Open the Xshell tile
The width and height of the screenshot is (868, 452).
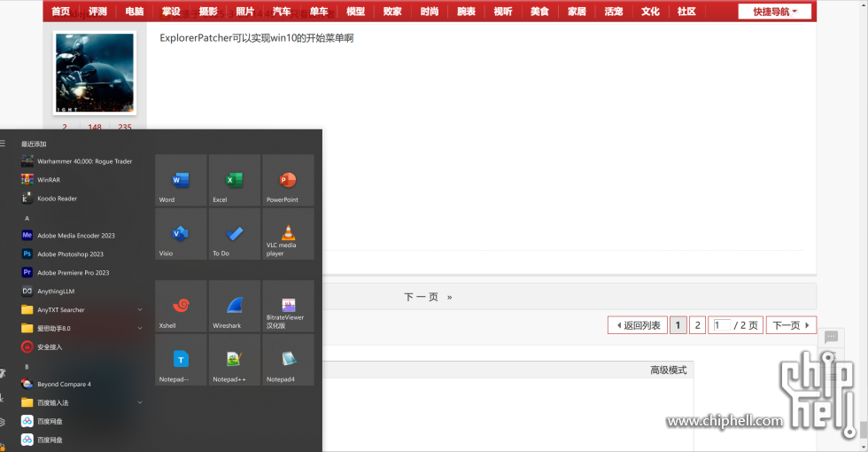coord(181,306)
